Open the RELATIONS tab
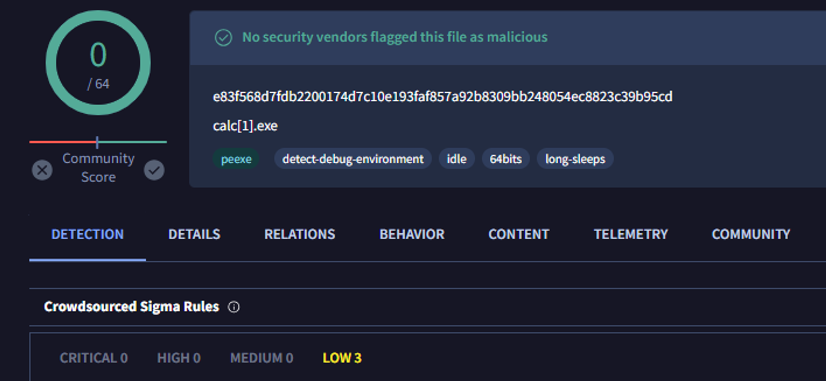 click(299, 234)
